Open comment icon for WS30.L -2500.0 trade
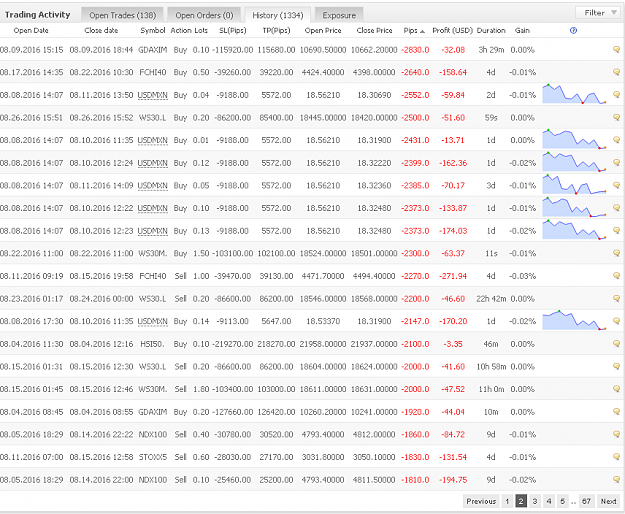Image resolution: width=625 pixels, height=514 pixels. (x=616, y=118)
